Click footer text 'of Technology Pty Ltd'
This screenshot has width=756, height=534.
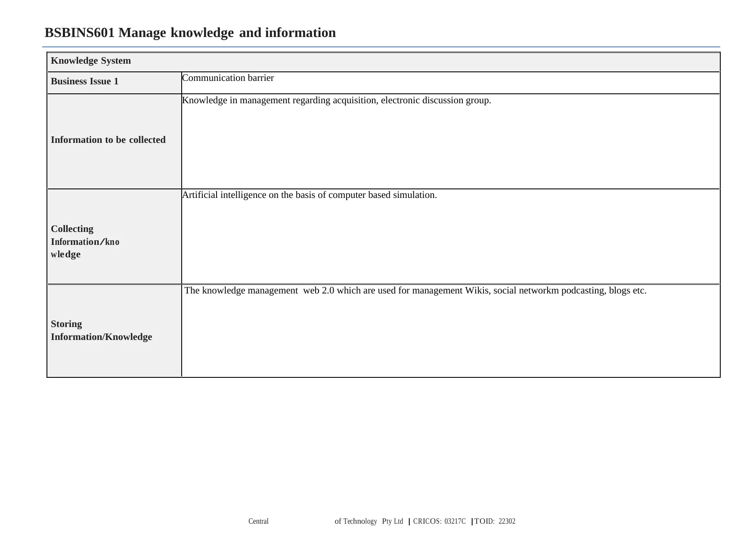369,521
